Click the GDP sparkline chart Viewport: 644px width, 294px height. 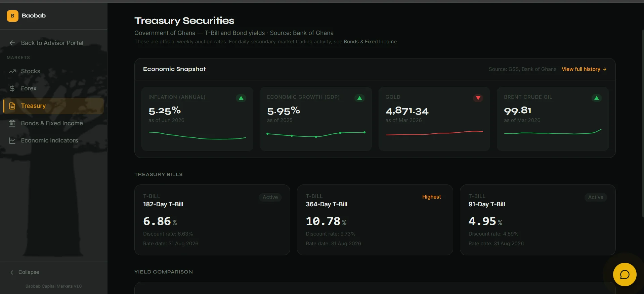click(316, 135)
